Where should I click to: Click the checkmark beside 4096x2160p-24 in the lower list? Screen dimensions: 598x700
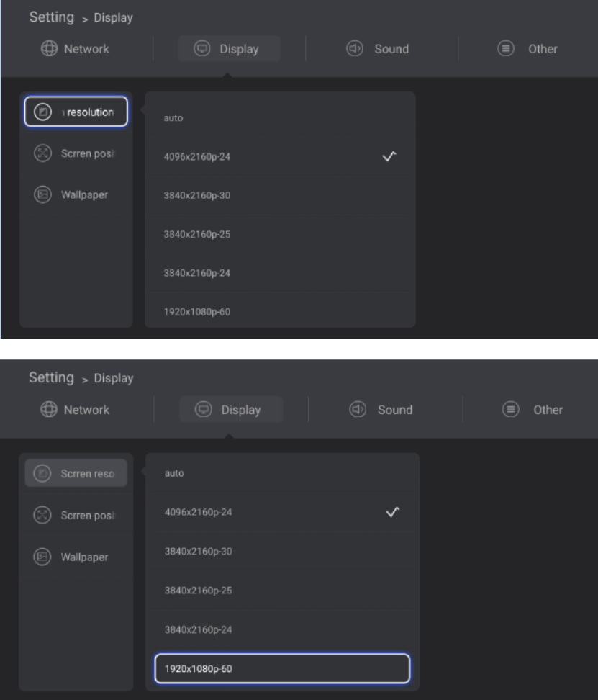pyautogui.click(x=392, y=512)
